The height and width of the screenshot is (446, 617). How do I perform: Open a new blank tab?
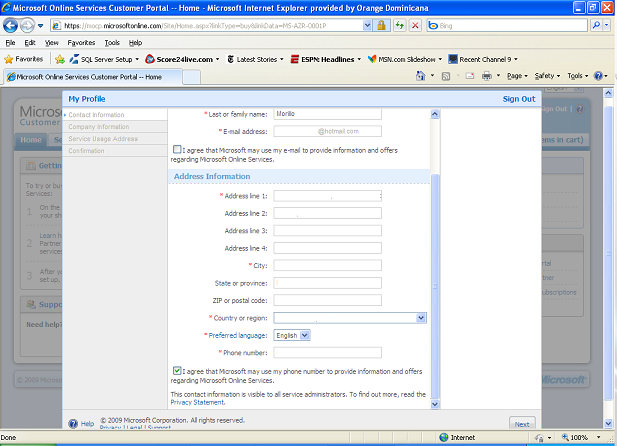click(192, 77)
